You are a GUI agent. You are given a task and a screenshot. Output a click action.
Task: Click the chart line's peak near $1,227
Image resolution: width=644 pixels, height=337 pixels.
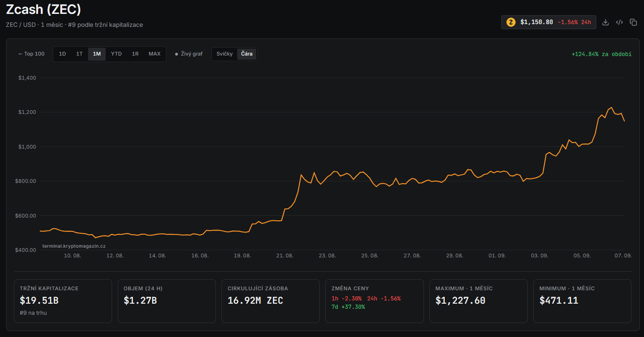pos(612,107)
